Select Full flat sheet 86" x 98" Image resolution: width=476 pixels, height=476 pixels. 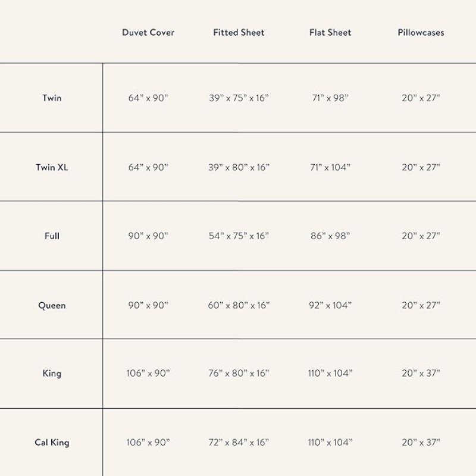pyautogui.click(x=330, y=236)
